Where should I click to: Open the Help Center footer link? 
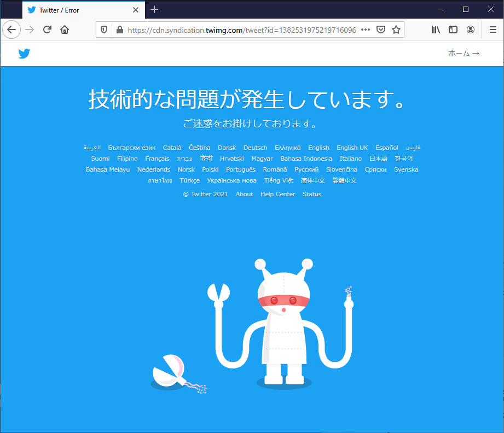(x=277, y=194)
